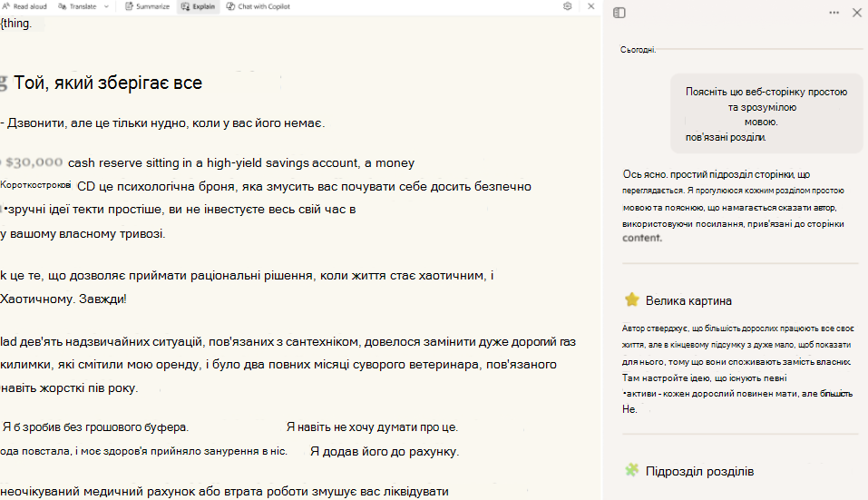Click the line 'Хаотичному. Завжди!'
Viewport: 868px width, 500px height.
click(x=63, y=299)
